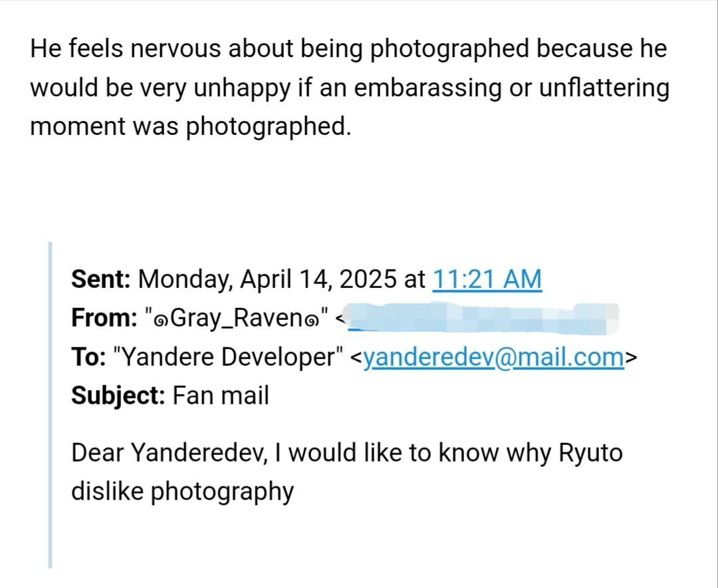Click the 11:21 AM time link
Image resolution: width=718 pixels, height=588 pixels.
(x=487, y=279)
